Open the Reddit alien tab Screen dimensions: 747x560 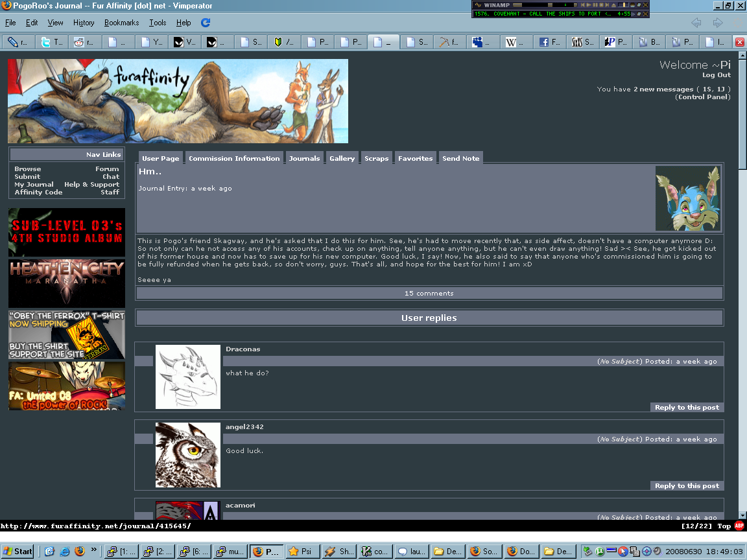84,42
